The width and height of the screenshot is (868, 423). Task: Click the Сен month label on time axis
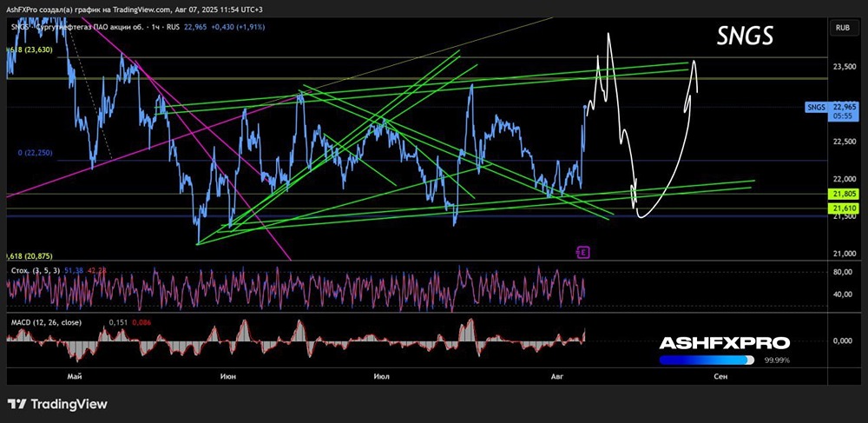coord(720,376)
